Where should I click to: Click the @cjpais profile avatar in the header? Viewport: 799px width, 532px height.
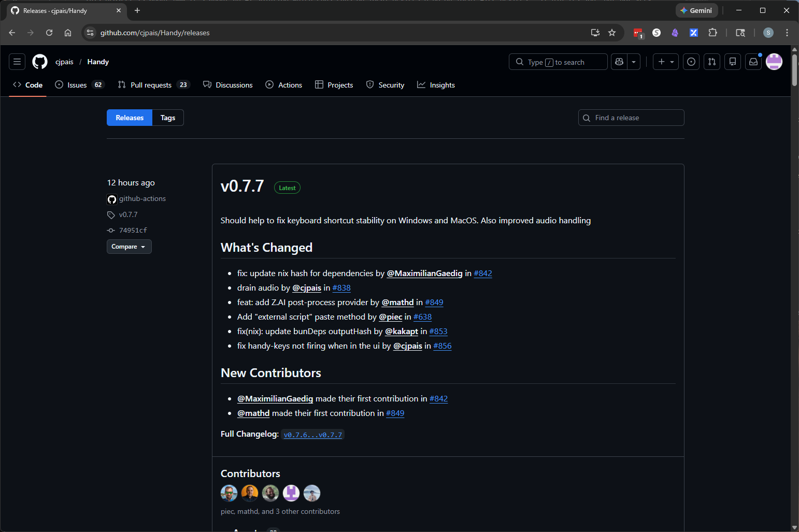click(774, 62)
